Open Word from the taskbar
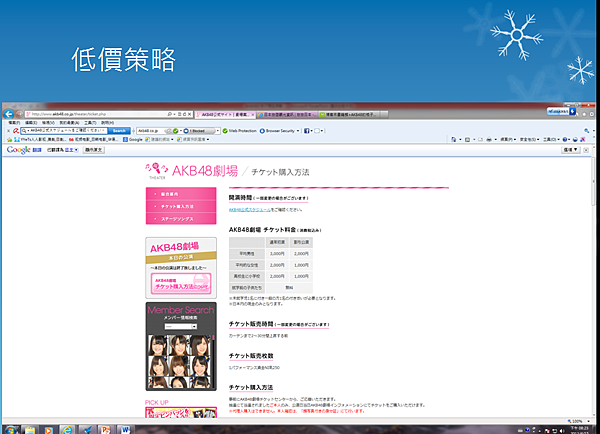The height and width of the screenshot is (434, 600). tap(125, 429)
